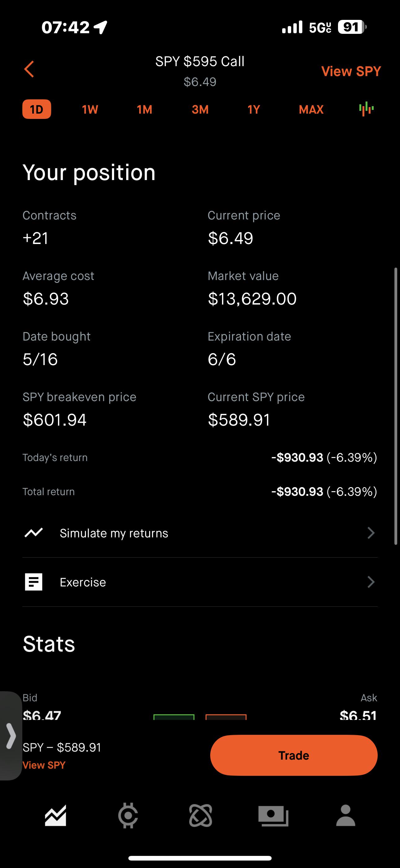Click the vertical scrollbar on right edge
Viewport: 400px width, 868px height.
(x=396, y=406)
